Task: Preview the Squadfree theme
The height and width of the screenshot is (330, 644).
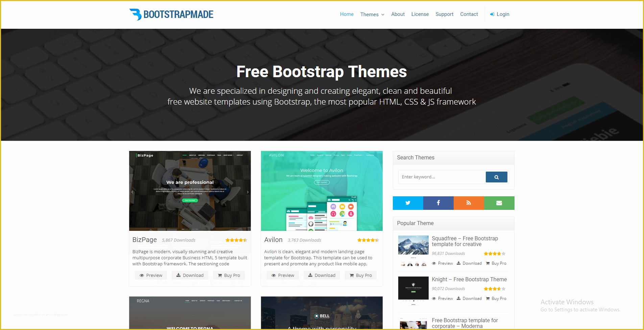Action: pos(442,263)
